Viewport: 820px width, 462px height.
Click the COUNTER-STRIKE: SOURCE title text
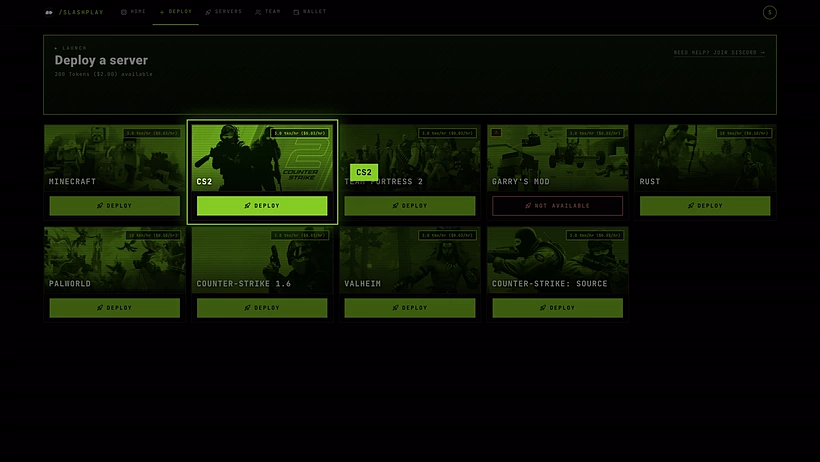(x=550, y=284)
